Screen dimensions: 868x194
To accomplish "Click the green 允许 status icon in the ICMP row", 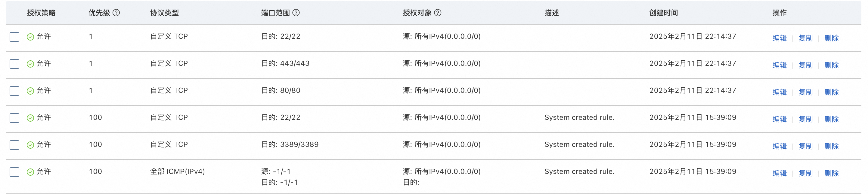I will (x=30, y=172).
